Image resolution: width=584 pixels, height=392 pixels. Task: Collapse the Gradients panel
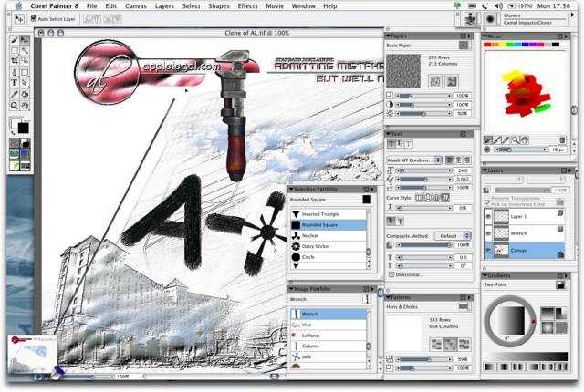(485, 273)
